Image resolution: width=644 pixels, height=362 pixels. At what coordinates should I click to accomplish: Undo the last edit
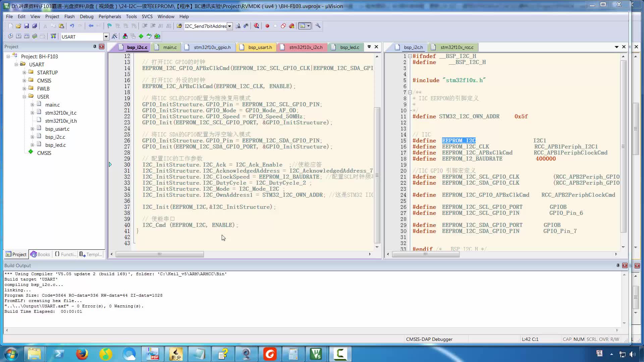point(72,26)
